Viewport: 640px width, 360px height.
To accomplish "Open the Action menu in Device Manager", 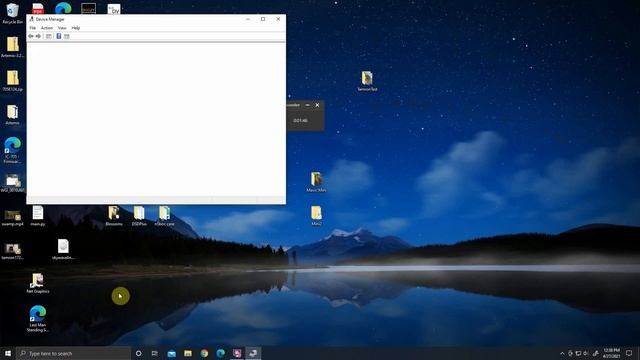I will [47, 28].
